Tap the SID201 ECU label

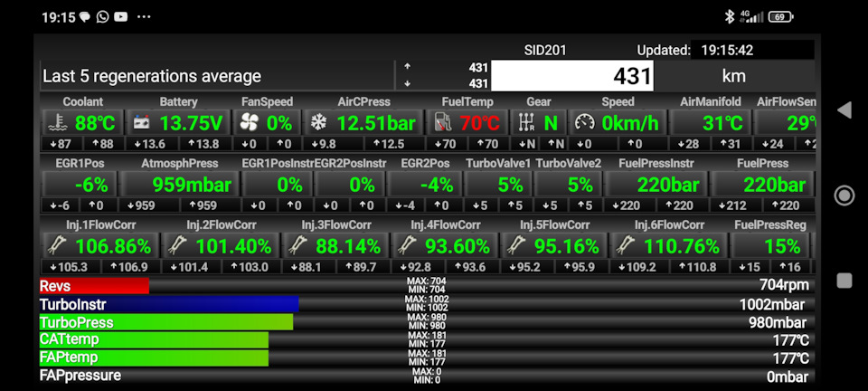pyautogui.click(x=545, y=50)
